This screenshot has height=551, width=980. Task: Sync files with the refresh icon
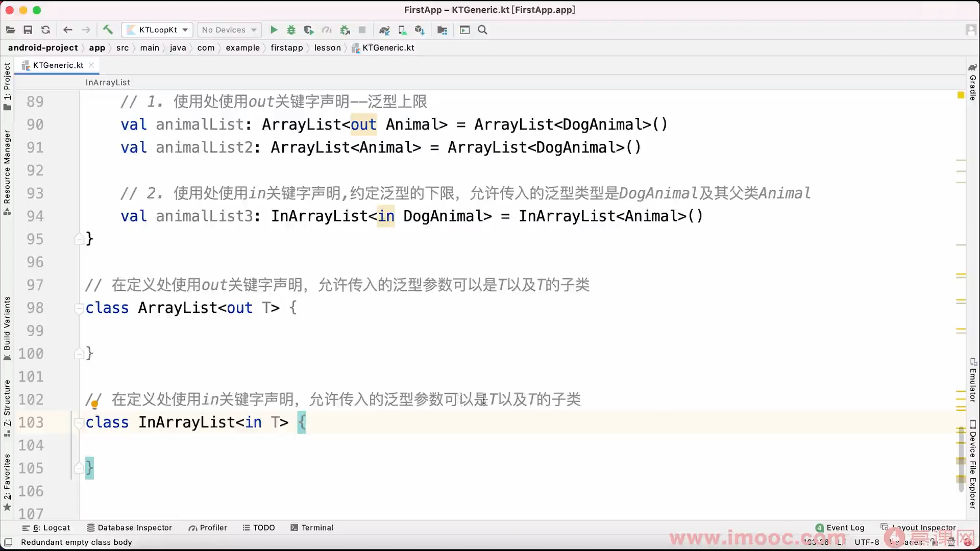click(x=45, y=30)
